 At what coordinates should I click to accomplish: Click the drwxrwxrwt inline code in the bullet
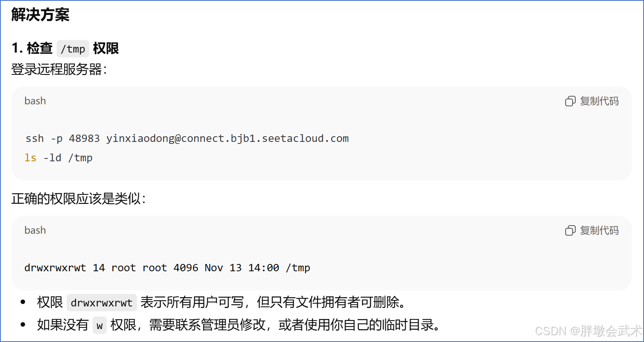click(x=101, y=303)
